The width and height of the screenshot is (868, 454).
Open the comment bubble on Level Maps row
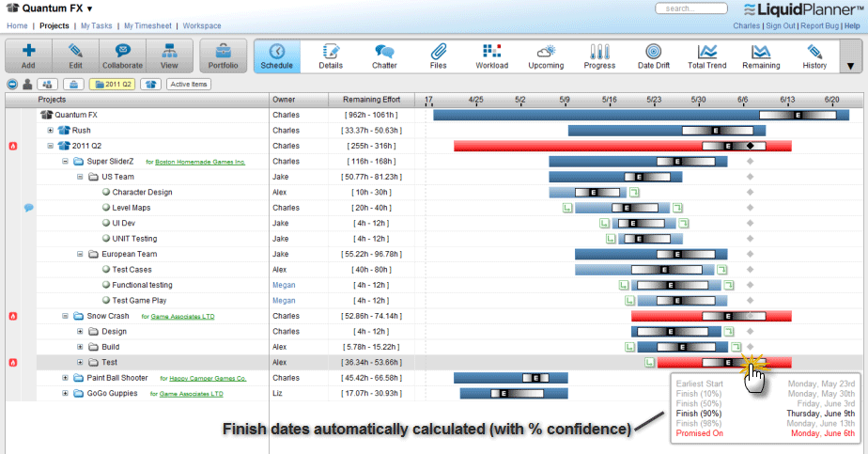click(29, 208)
